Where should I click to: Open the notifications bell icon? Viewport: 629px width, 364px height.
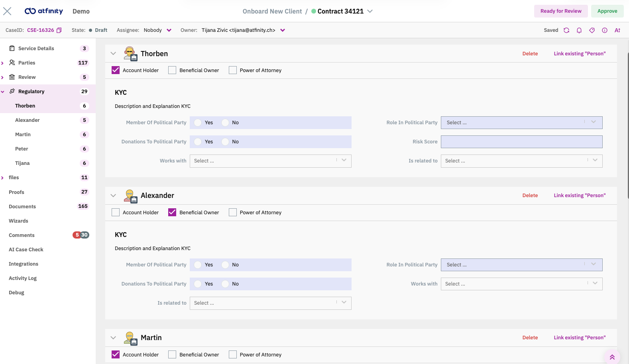click(x=579, y=30)
